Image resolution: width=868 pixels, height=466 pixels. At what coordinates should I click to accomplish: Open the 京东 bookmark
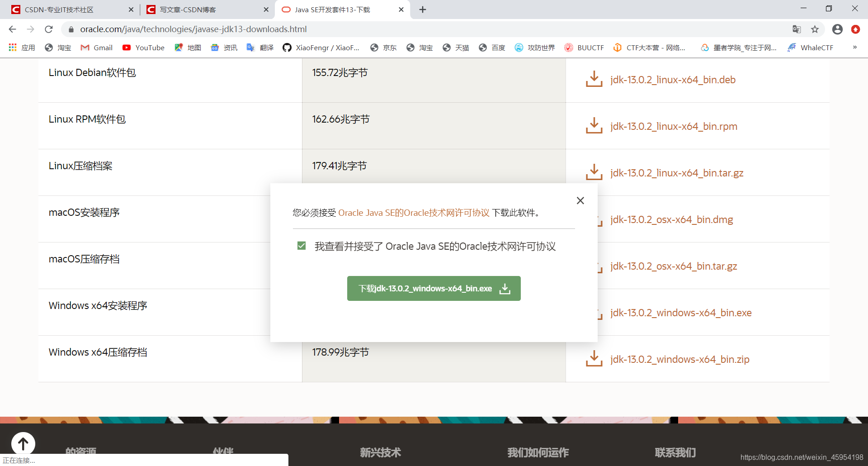coord(383,48)
